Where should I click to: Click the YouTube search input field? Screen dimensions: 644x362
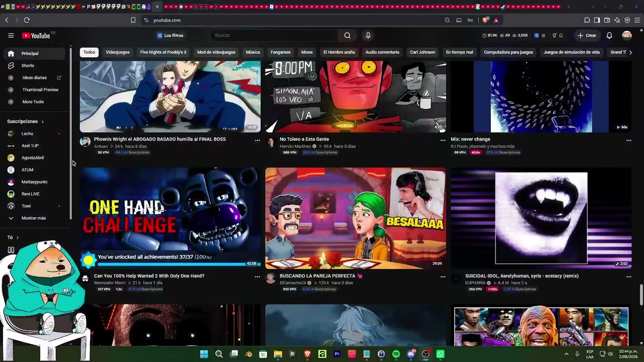[275, 35]
